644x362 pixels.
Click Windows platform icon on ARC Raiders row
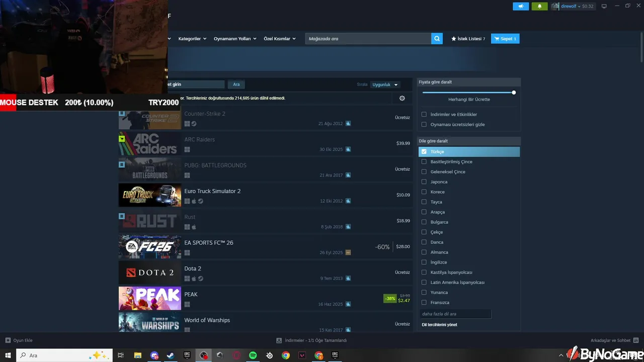click(187, 149)
